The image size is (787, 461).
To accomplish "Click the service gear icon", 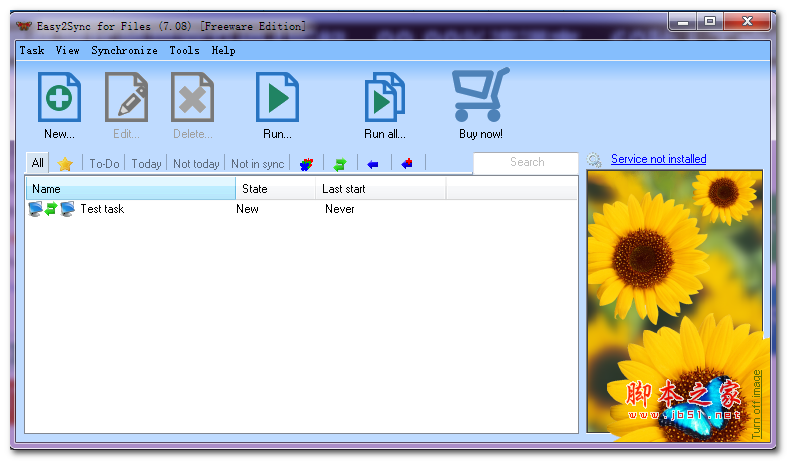I will (x=594, y=160).
